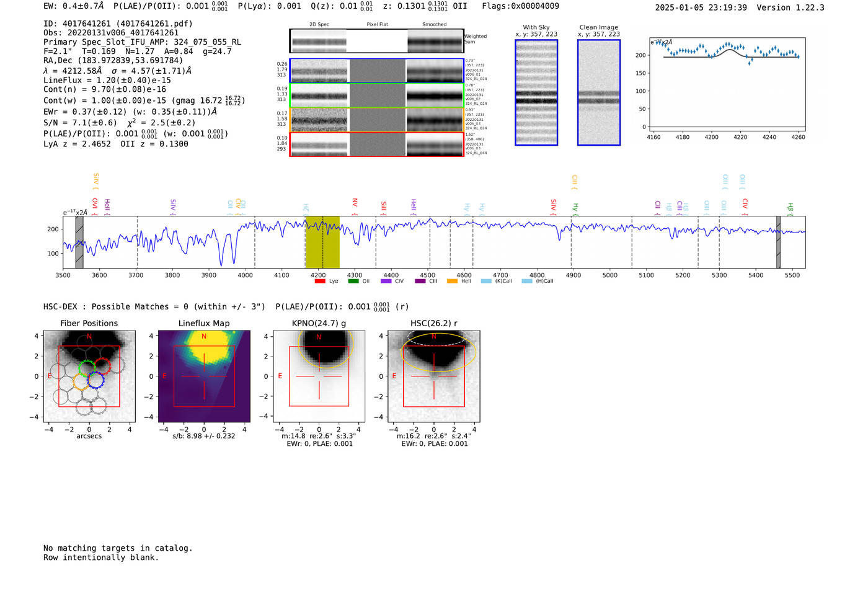Click the LyA z = 2.4652 text
Image resolution: width=868 pixels, height=591 pixels.
(x=77, y=144)
